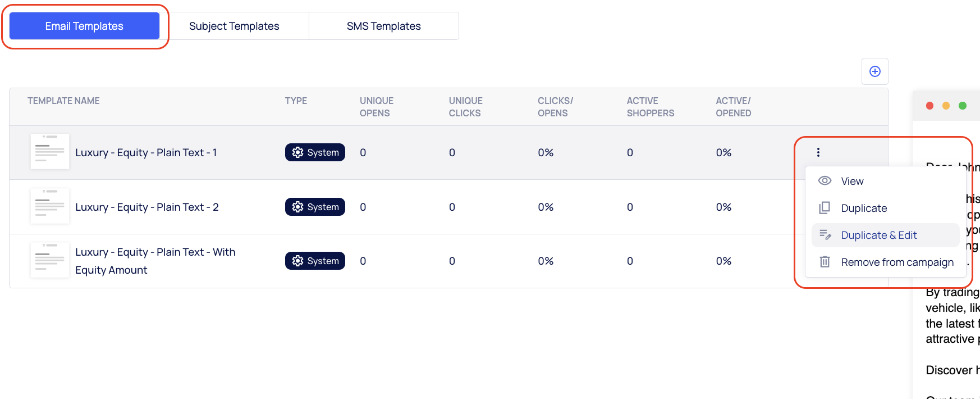Click the Duplicate & Edit pencil icon
980x399 pixels.
(825, 235)
